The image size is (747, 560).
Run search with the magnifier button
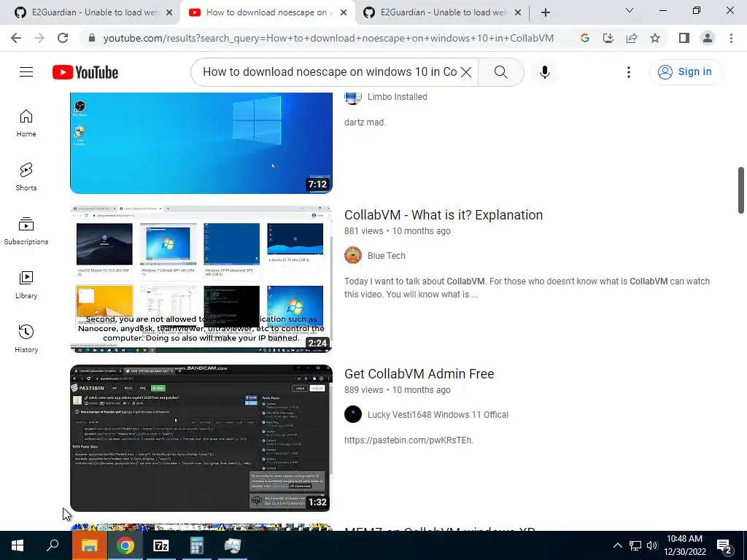(x=500, y=72)
